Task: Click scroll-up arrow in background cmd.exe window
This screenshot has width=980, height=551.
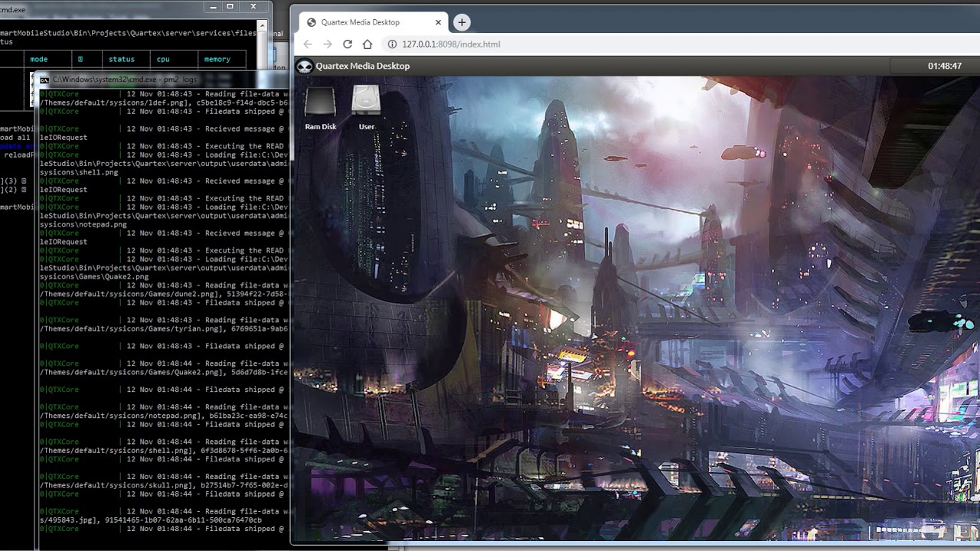Action: point(263,25)
